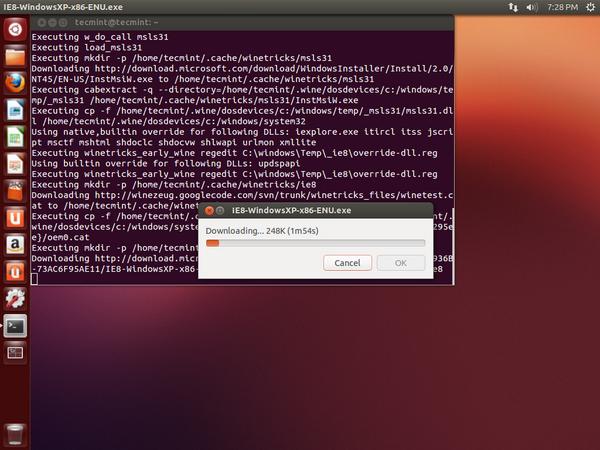
Task: Click the download progress bar
Action: pos(315,243)
